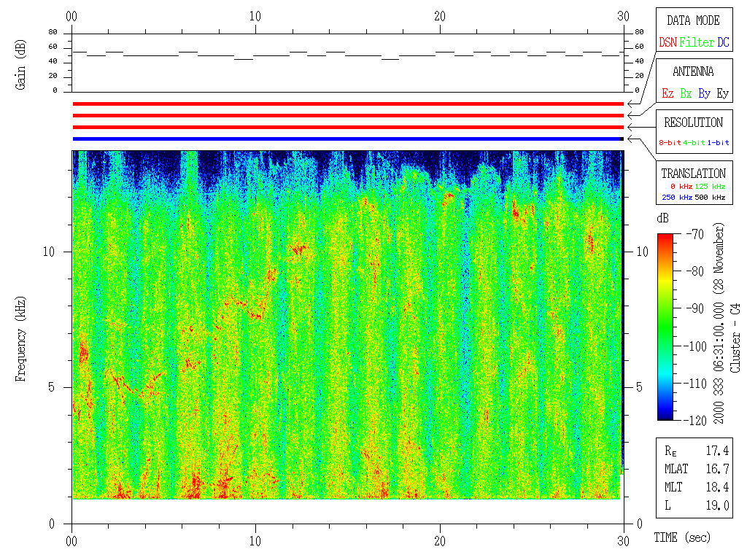Screen dimensions: 747x560
Task: Select the 4-bit resolution label
Action: pos(695,143)
